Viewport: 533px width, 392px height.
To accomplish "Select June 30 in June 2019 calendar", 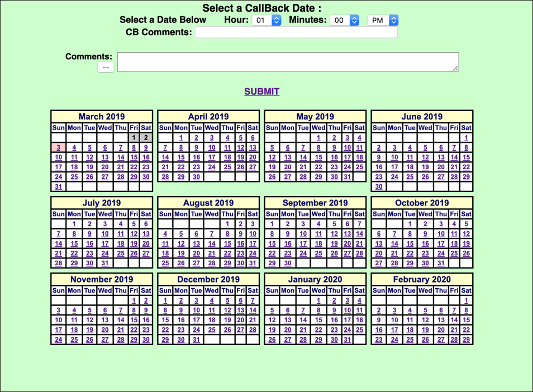I will (379, 187).
